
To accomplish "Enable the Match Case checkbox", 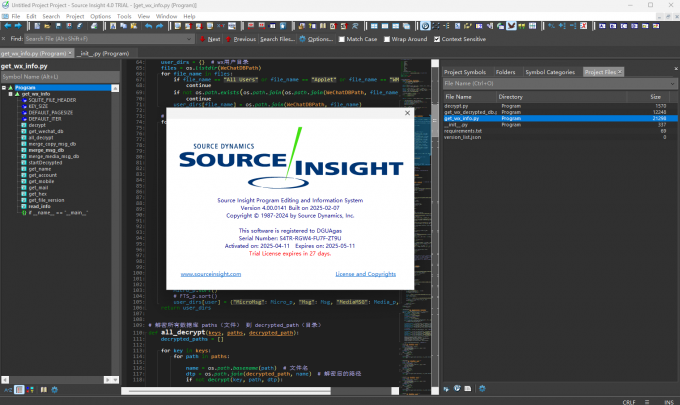I will coord(342,39).
